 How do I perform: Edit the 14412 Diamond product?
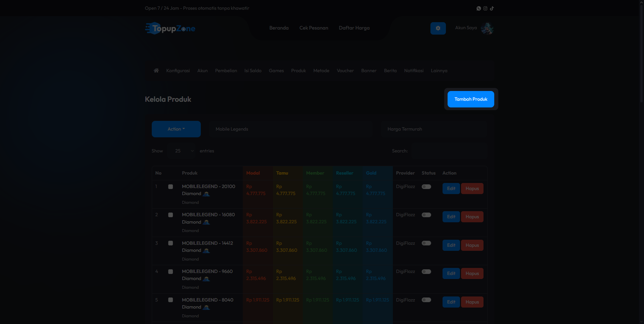[x=451, y=245]
